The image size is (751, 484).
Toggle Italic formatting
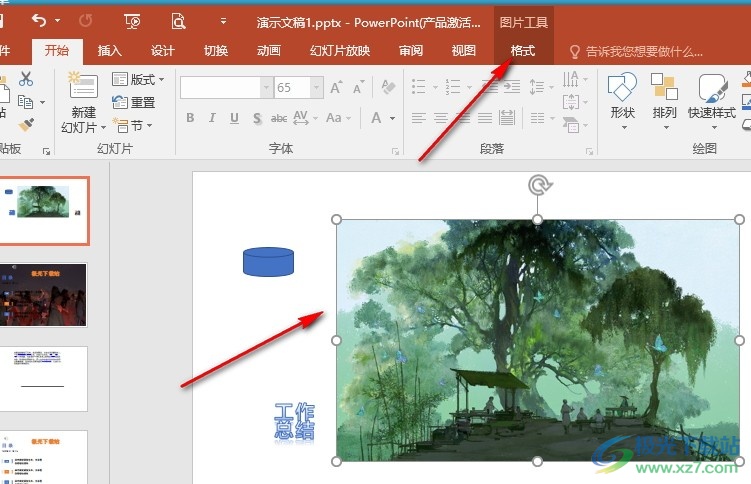pos(212,118)
